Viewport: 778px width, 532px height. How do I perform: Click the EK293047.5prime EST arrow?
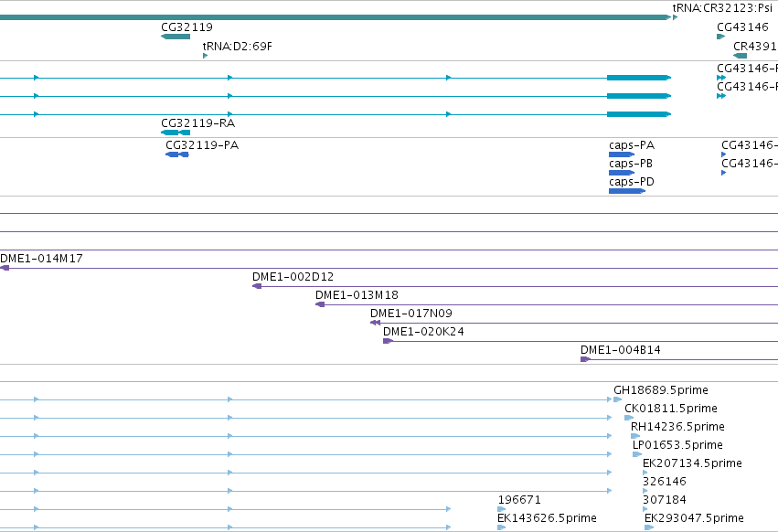coord(649,527)
